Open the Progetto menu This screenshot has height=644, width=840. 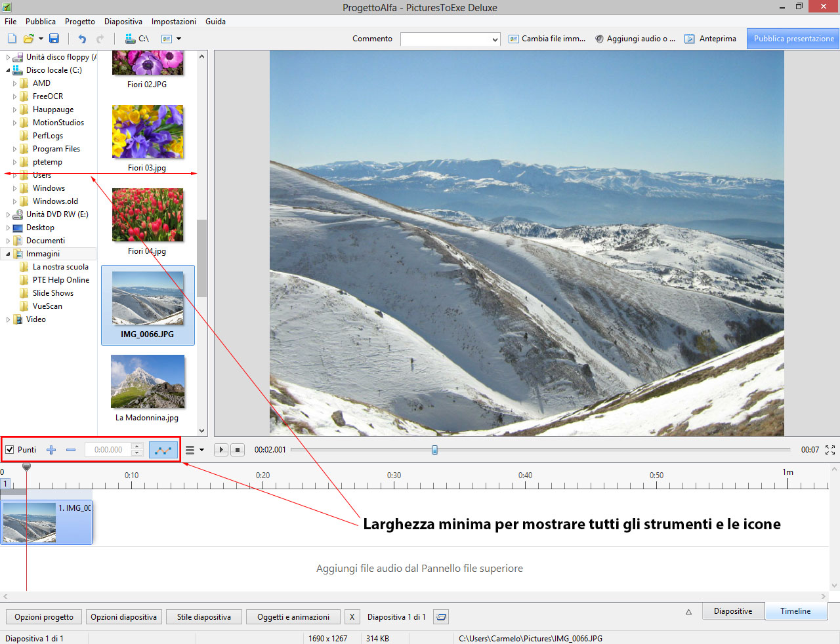pyautogui.click(x=79, y=22)
